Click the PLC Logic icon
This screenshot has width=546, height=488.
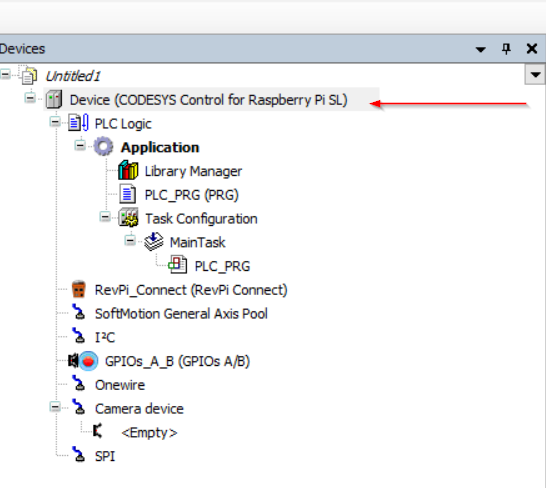(x=78, y=123)
